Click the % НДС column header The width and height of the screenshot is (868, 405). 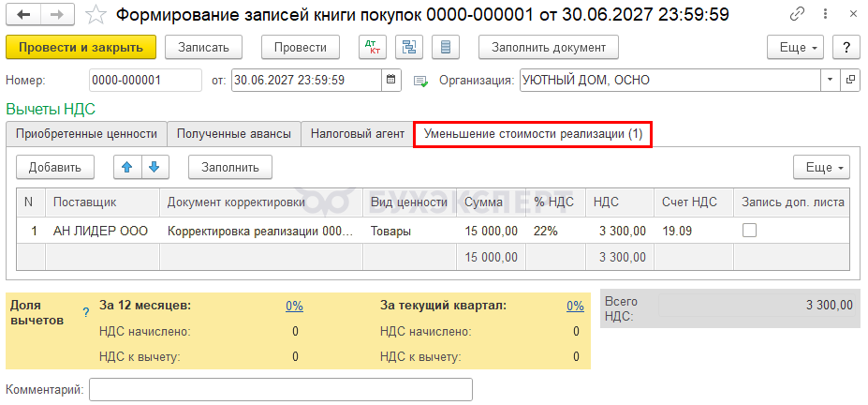(x=556, y=202)
